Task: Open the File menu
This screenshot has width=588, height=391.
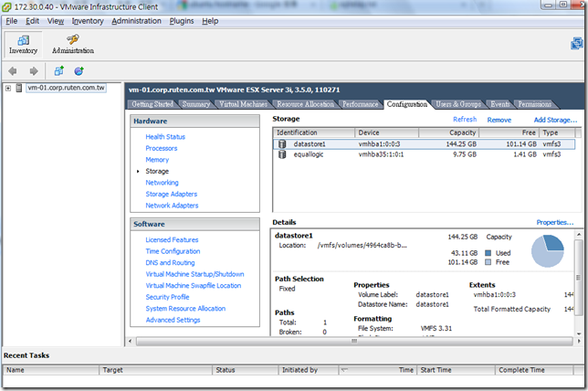Action: click(x=12, y=21)
